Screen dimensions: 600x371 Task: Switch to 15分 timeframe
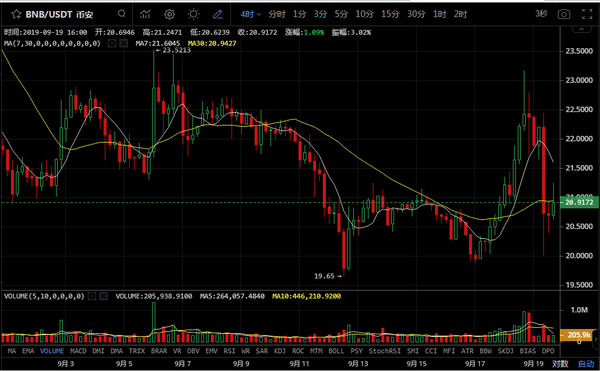[x=390, y=15]
